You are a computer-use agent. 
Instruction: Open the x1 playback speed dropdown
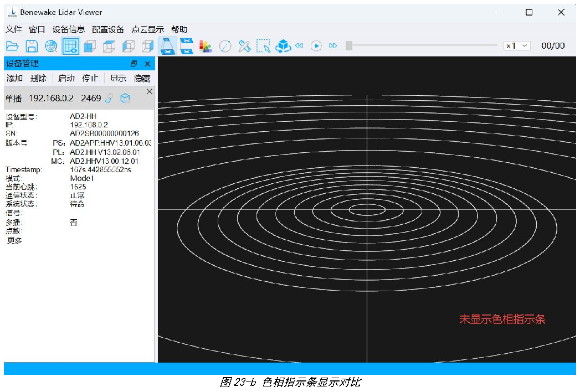(x=517, y=45)
